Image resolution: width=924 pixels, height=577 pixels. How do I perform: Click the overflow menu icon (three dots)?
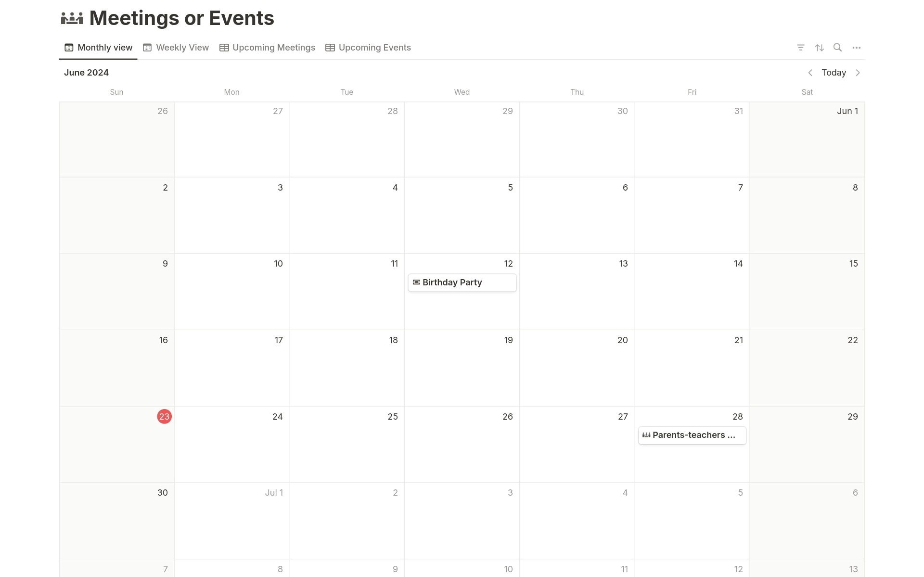point(857,47)
